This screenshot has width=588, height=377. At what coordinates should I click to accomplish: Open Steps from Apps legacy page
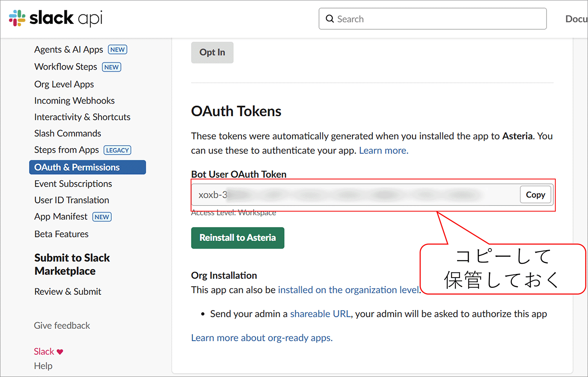point(66,150)
